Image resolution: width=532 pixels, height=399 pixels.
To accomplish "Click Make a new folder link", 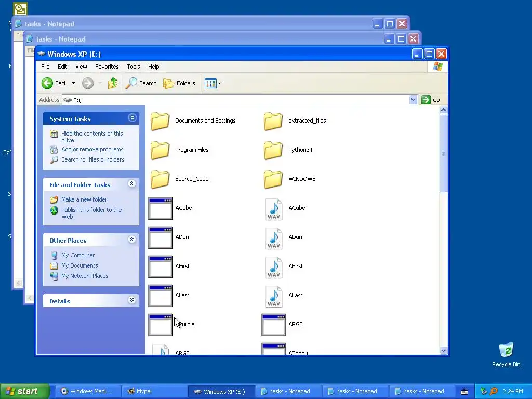I will tap(84, 199).
